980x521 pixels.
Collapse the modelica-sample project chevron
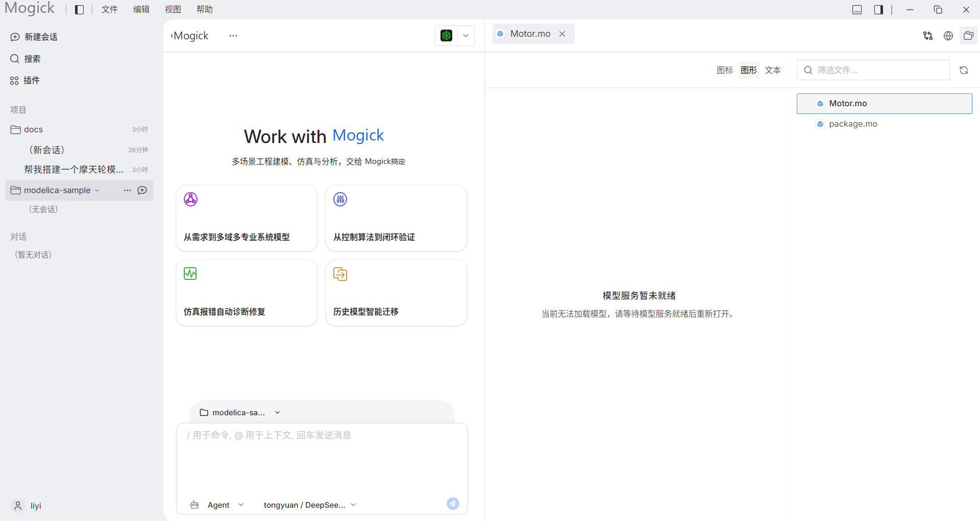pyautogui.click(x=97, y=191)
